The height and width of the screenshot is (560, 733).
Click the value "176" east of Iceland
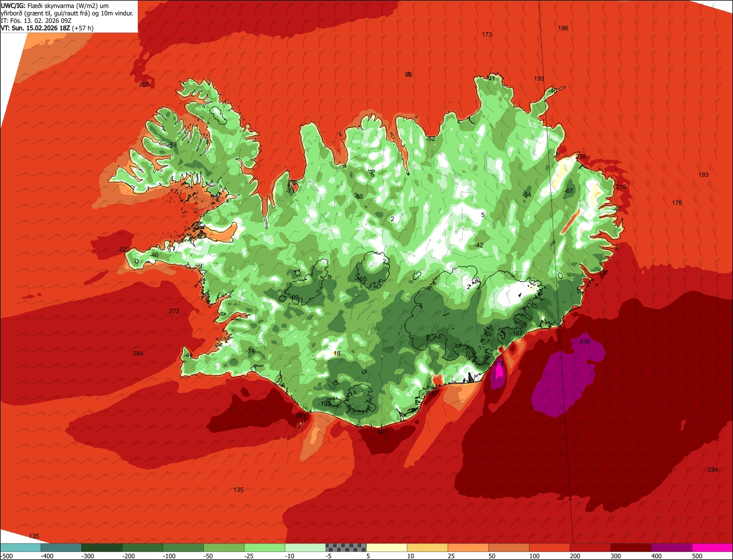pyautogui.click(x=677, y=203)
